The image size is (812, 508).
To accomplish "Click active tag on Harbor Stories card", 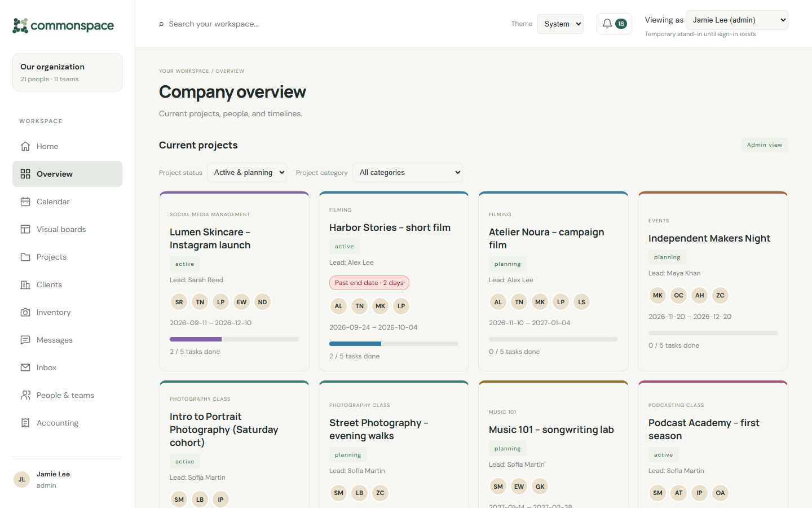I will (344, 247).
